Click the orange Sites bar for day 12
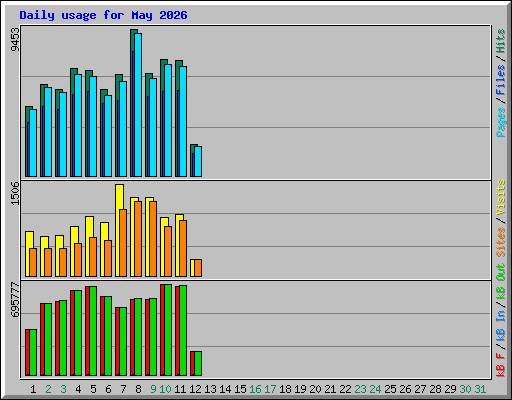 pos(198,268)
